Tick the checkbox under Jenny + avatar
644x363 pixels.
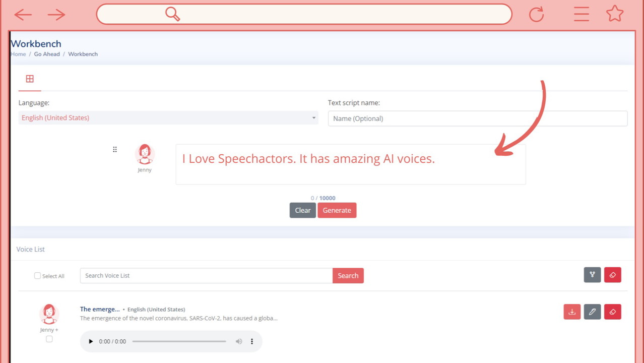(49, 339)
